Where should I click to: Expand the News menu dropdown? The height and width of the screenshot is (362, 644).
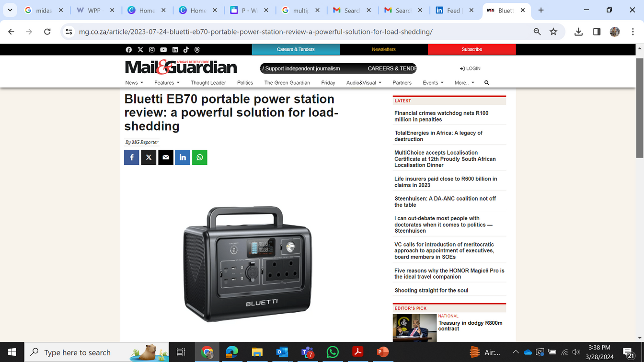point(134,83)
